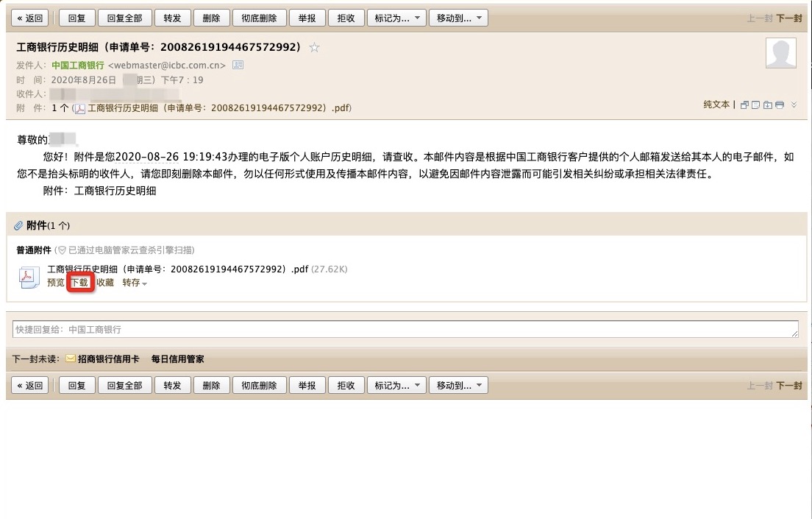Go to 下一封 from bottom toolbar
Image resolution: width=812 pixels, height=519 pixels.
789,385
